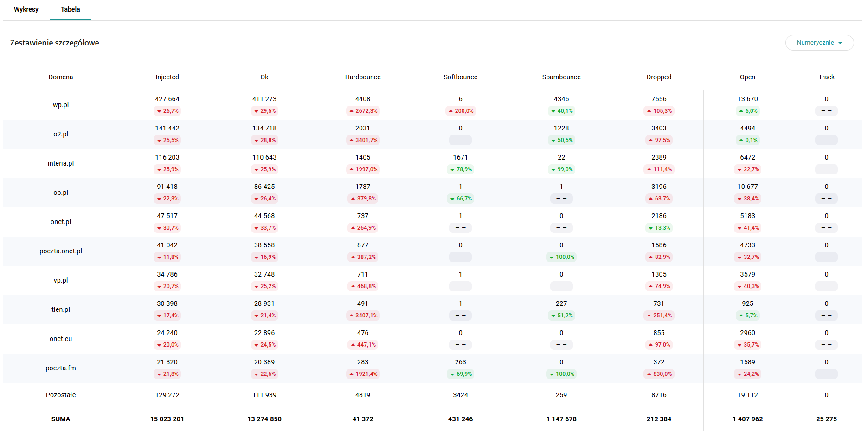Select the poczta.onet.pl domain row
Image resolution: width=868 pixels, height=432 pixels.
click(61, 251)
